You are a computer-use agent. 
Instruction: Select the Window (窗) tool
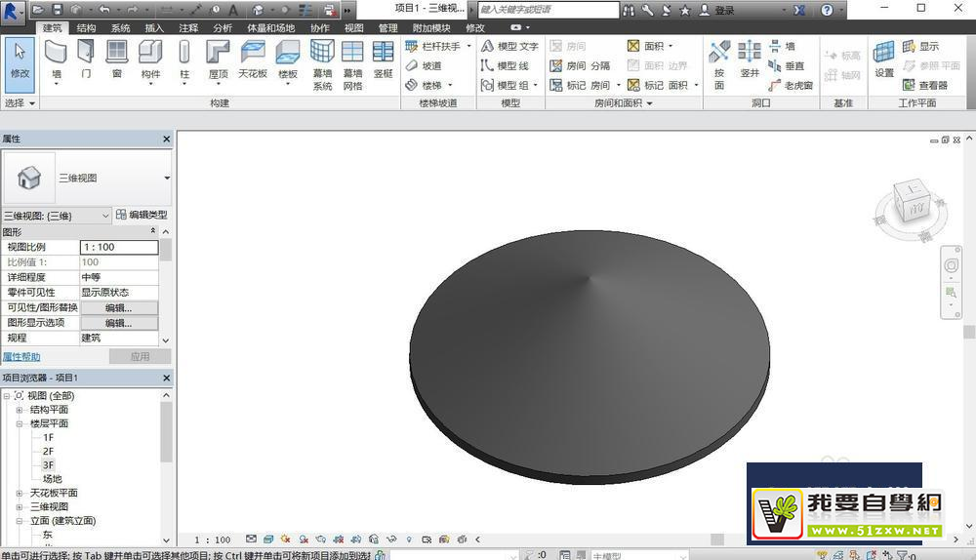(x=117, y=60)
